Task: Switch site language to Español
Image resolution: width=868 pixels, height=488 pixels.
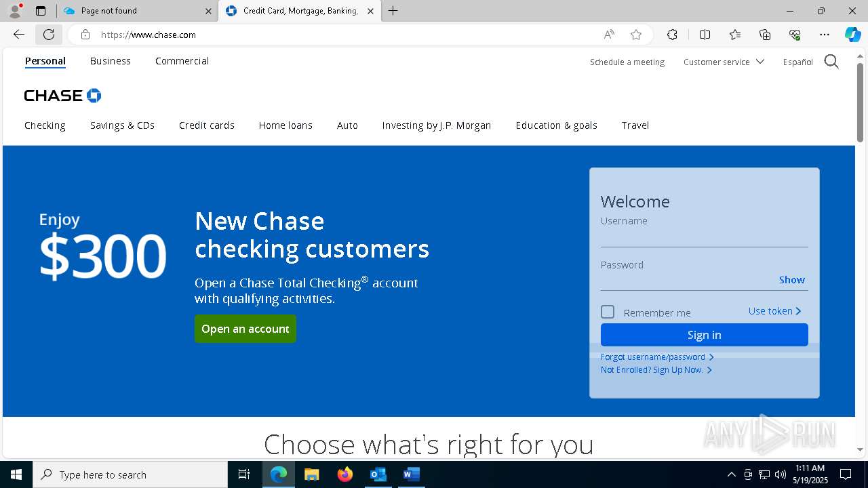Action: 798,62
